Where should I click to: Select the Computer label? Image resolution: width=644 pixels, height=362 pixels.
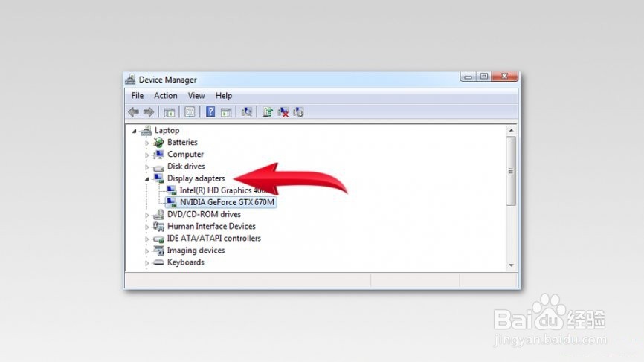(x=185, y=155)
